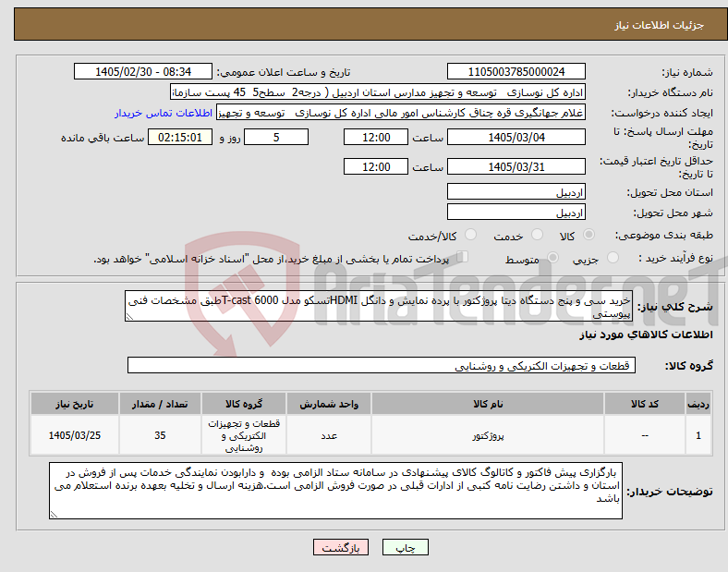The width and height of the screenshot is (728, 572).
Task: Click the response deadline date 1405/03/04
Action: 516,137
